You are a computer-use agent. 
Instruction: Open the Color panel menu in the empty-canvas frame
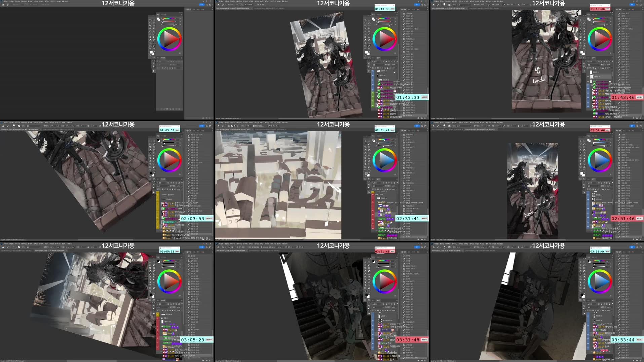pos(182,15)
